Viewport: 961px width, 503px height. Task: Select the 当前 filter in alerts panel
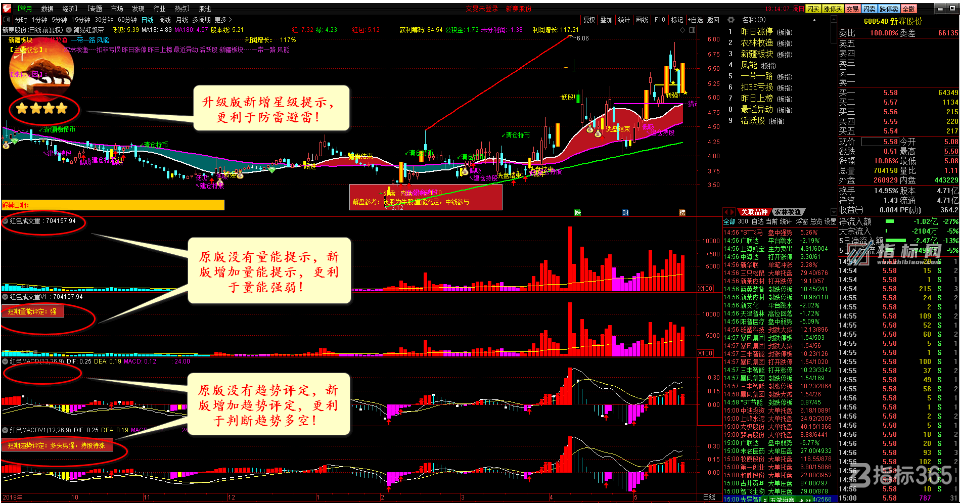[x=772, y=221]
